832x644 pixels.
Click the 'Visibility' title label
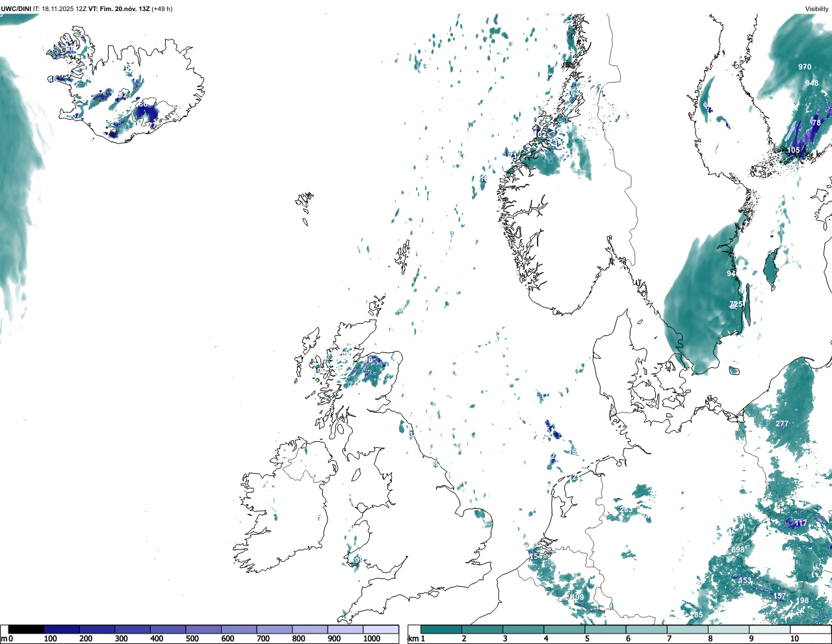[817, 8]
